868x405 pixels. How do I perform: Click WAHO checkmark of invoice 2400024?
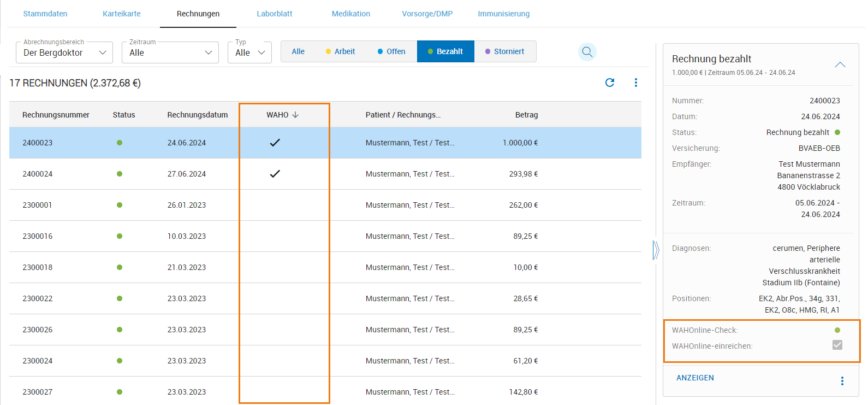(x=275, y=174)
